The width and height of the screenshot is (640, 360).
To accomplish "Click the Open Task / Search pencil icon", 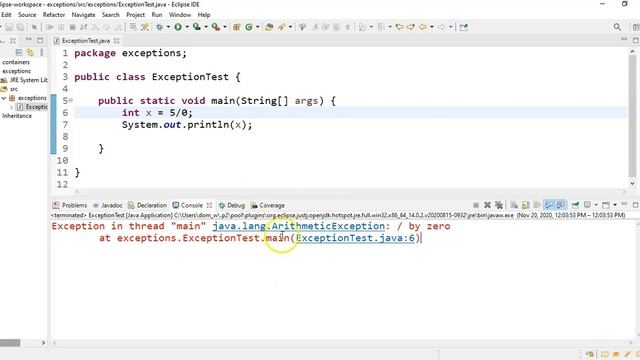I will tap(282, 27).
